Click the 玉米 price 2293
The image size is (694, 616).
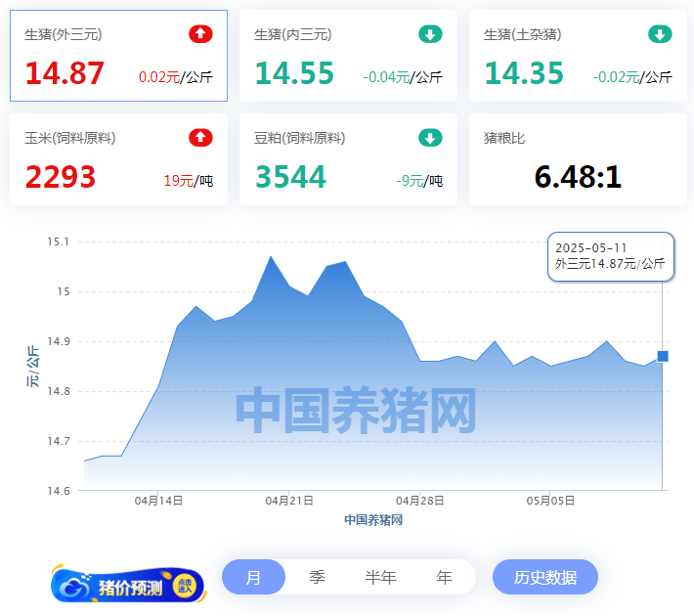(x=61, y=177)
